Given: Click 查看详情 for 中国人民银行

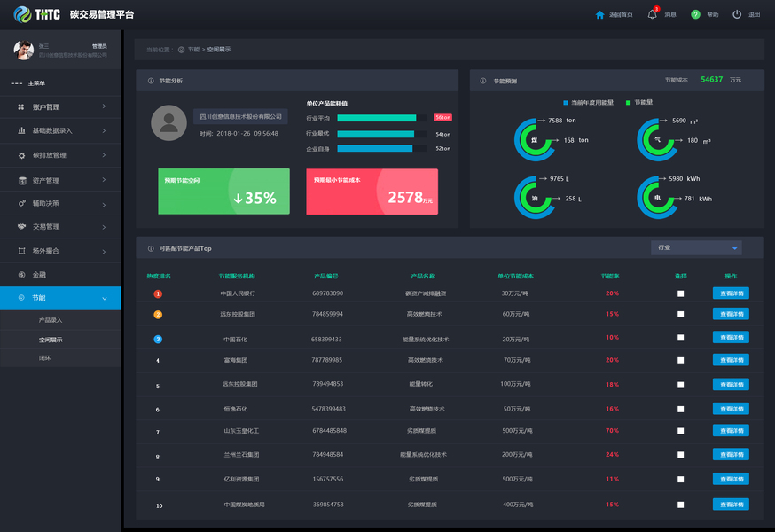Looking at the screenshot, I should pyautogui.click(x=731, y=293).
